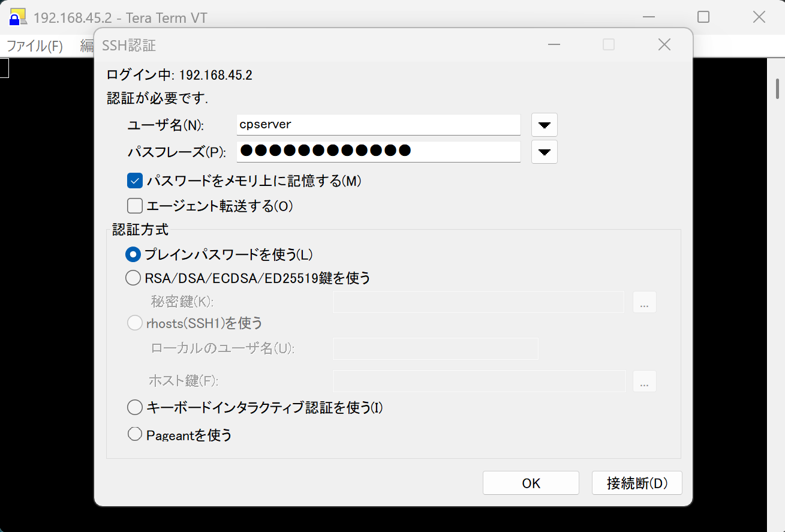785x532 pixels.
Task: Open the パスフレーズ dropdown arrow
Action: tap(545, 152)
